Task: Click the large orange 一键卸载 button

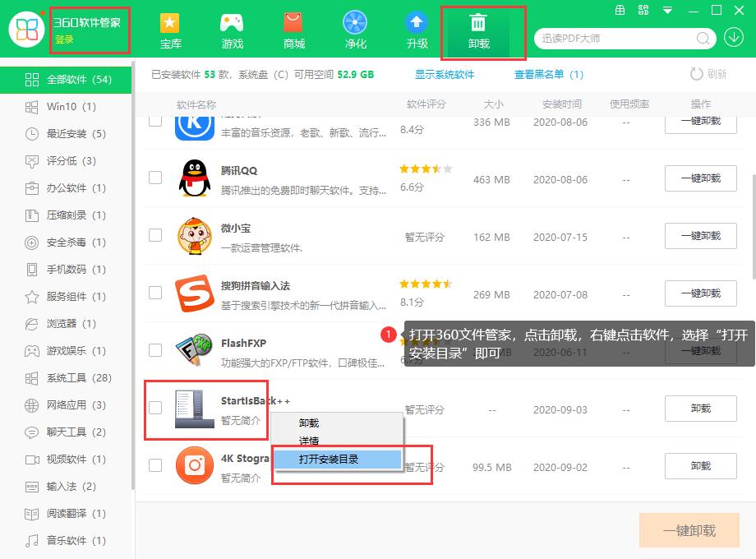Action: [689, 530]
